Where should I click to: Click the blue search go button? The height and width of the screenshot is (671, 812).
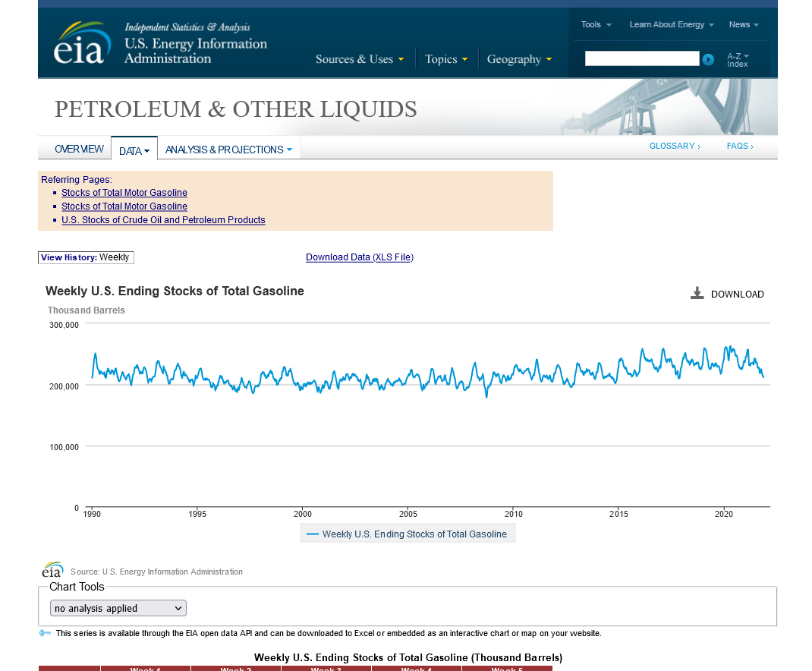click(708, 60)
